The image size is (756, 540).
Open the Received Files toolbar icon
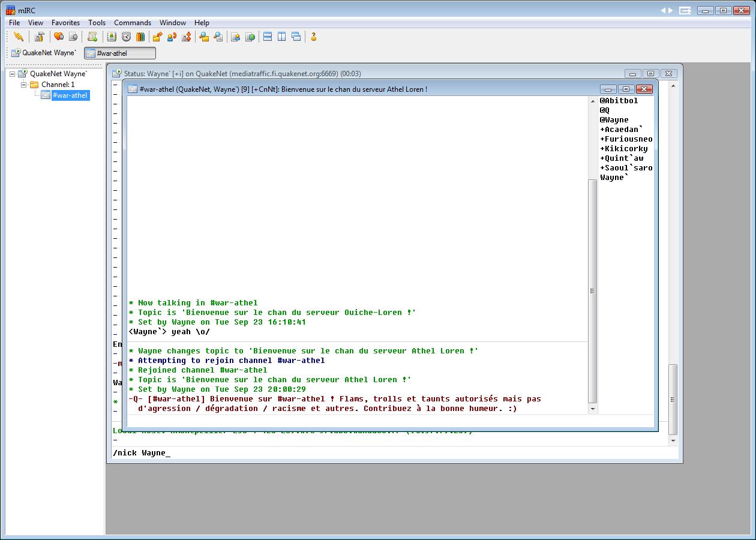(204, 37)
